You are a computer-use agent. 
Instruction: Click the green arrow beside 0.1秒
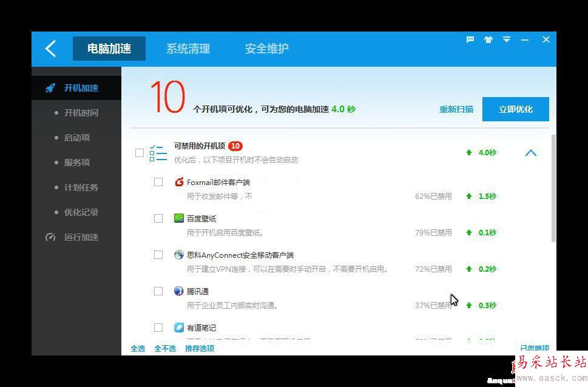pos(468,232)
